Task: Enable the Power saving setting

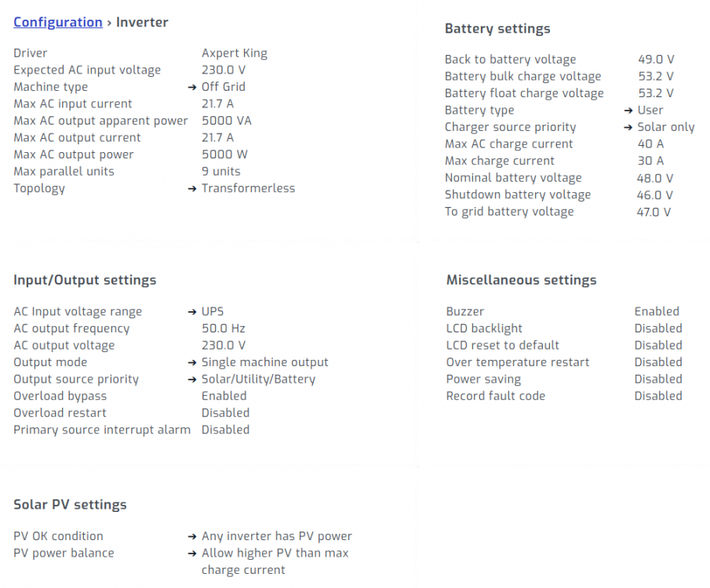Action: pyautogui.click(x=658, y=379)
